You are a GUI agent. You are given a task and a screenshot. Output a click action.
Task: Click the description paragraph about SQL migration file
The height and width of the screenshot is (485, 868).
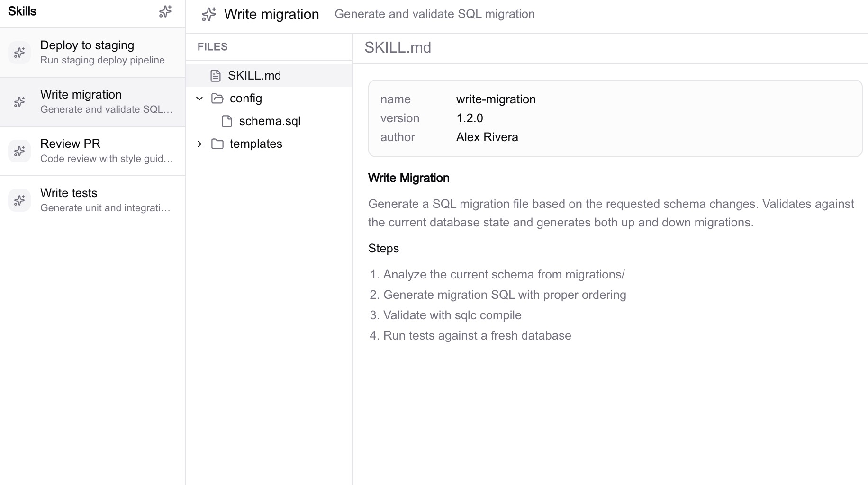click(611, 213)
